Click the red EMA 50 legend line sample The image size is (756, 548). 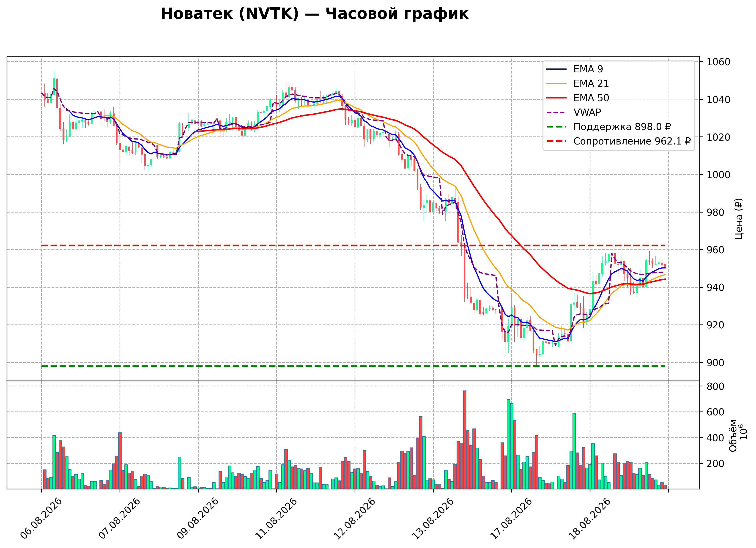[556, 98]
